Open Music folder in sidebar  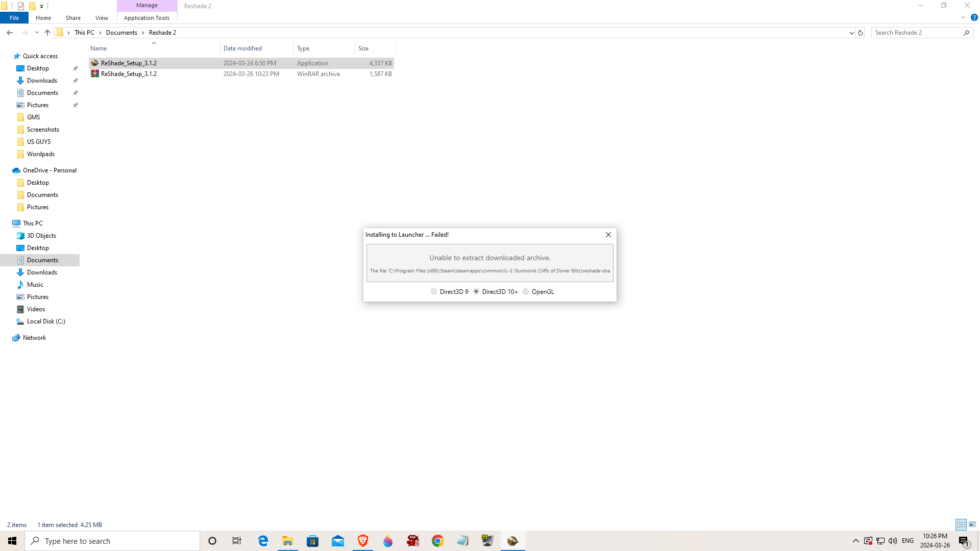pos(35,285)
